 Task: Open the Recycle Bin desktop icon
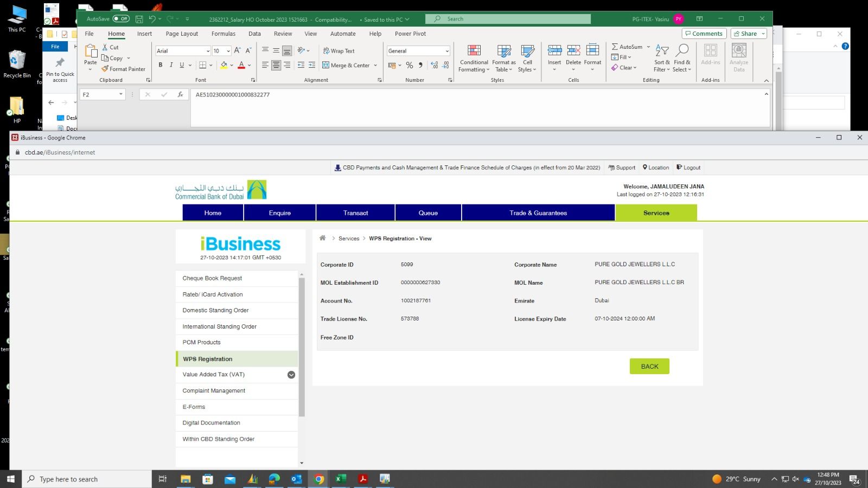coord(17,64)
